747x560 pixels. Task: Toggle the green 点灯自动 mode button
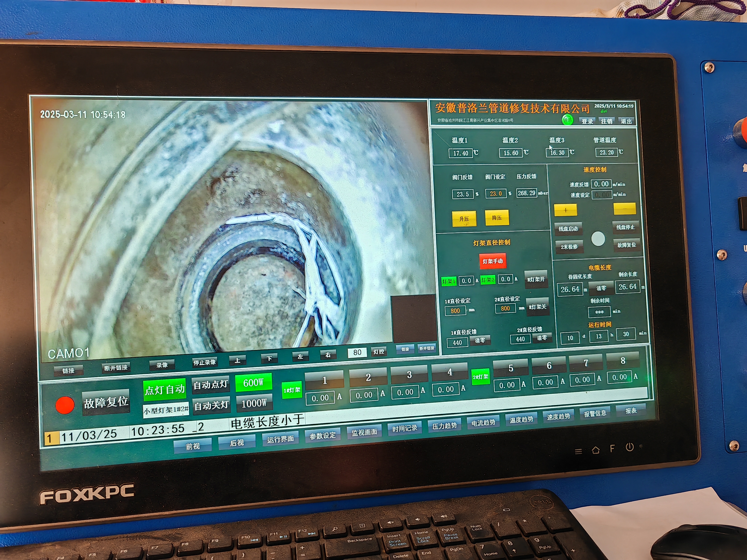(165, 390)
